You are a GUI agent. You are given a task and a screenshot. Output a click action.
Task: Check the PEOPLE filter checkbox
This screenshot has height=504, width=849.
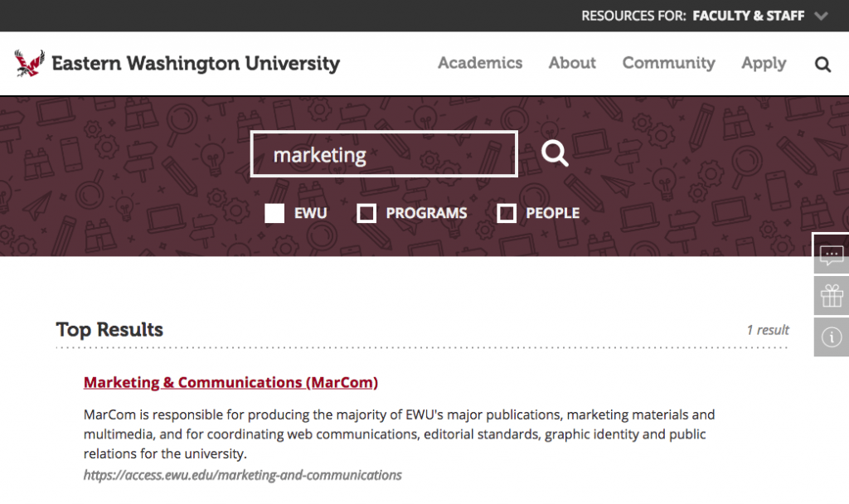507,213
